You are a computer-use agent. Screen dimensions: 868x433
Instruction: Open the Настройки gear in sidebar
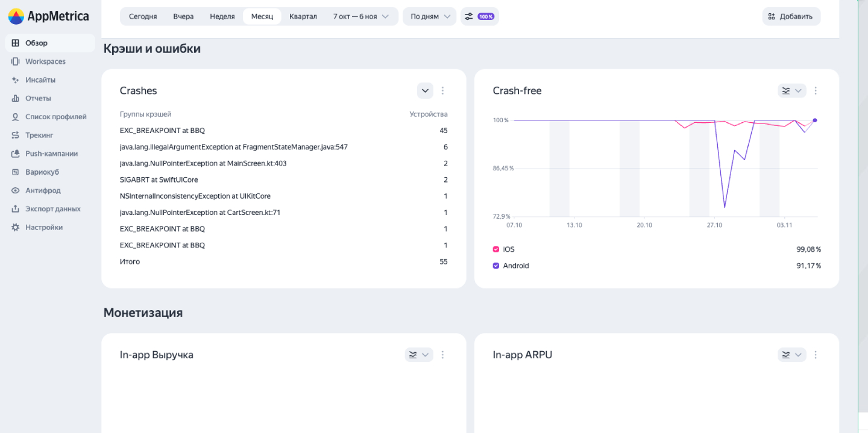42,227
